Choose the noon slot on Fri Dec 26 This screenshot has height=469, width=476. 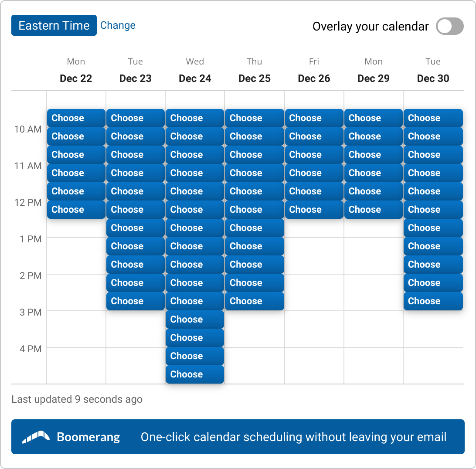314,210
